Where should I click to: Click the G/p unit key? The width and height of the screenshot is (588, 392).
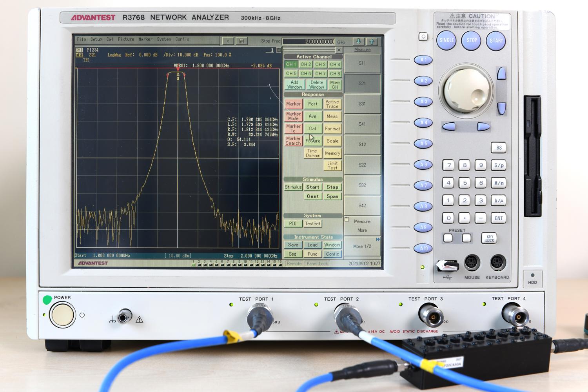point(499,165)
